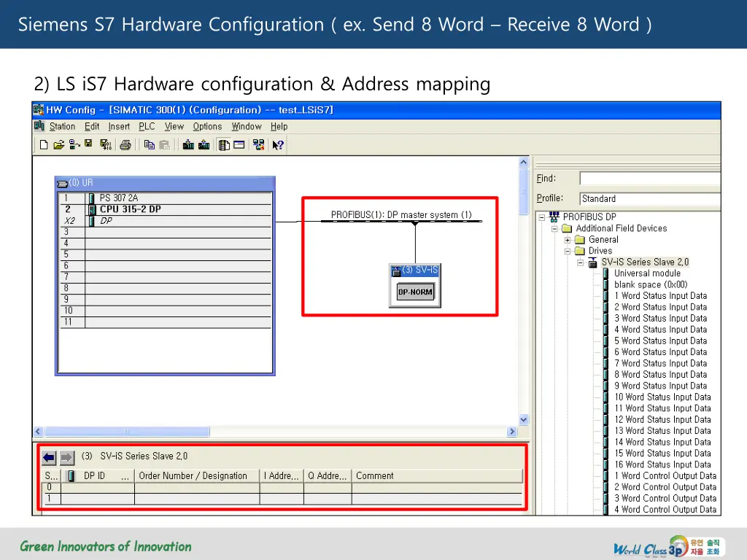Select blank space (0x00) module
Image resolution: width=747 pixels, height=560 pixels.
point(650,285)
